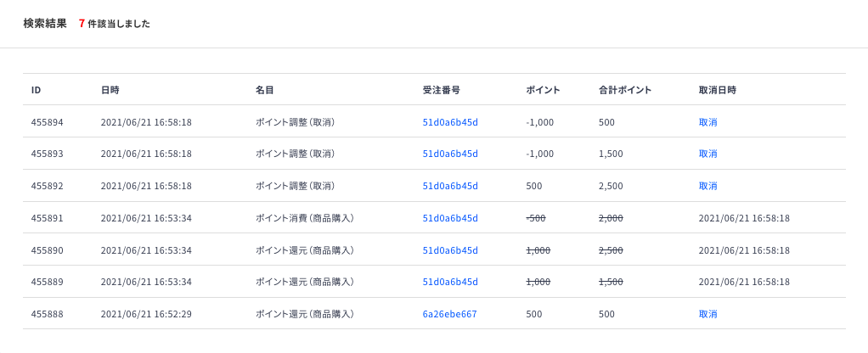Open order number link for ID 455892

pos(450,186)
